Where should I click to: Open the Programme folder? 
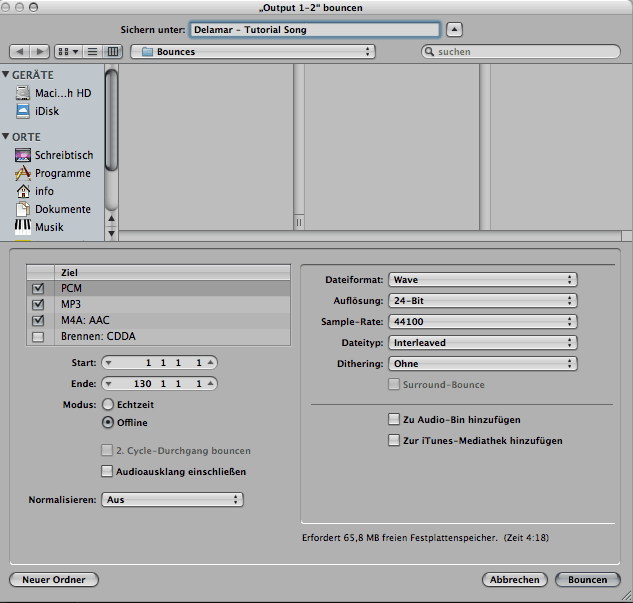point(53,173)
